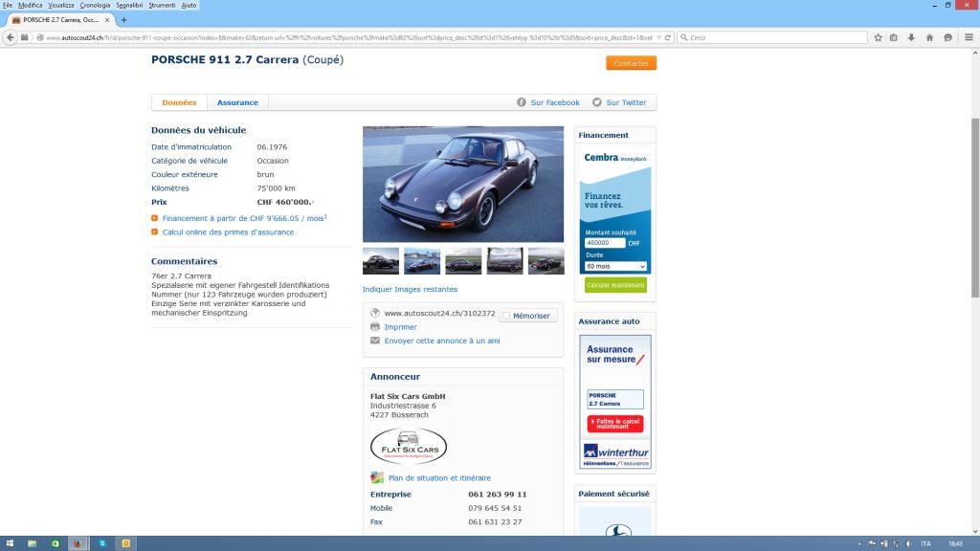Screen dimensions: 980x551
Task: Click the map icon beside Plan de situation
Action: [x=377, y=478]
